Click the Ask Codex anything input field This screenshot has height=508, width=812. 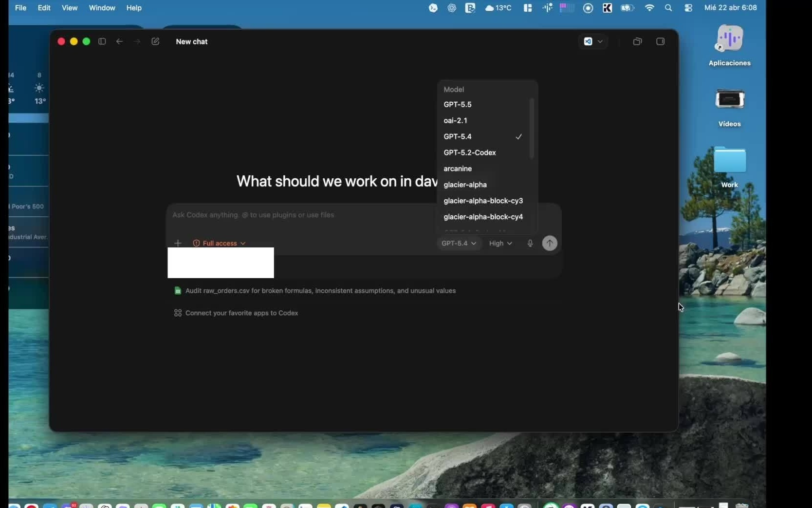point(302,215)
